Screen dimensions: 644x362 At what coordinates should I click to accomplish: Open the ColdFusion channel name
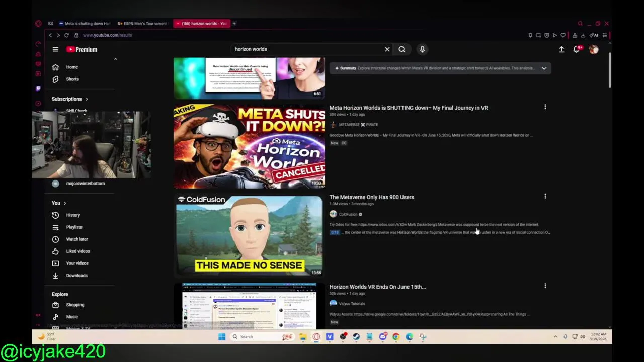pos(348,214)
